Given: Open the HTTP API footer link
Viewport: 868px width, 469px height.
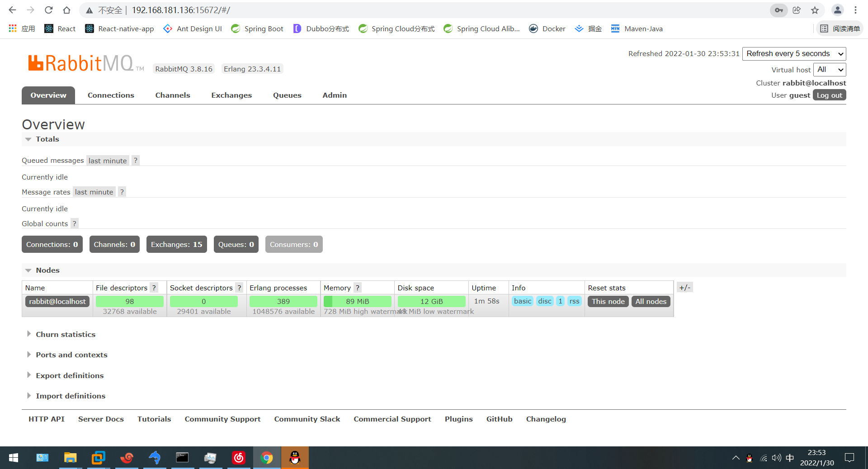Looking at the screenshot, I should point(47,419).
